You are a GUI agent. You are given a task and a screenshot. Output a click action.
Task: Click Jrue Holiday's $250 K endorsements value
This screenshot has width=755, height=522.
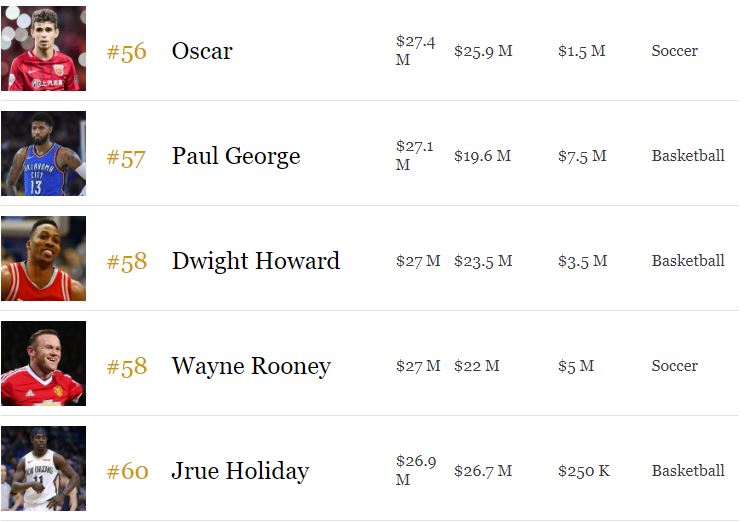(x=584, y=471)
